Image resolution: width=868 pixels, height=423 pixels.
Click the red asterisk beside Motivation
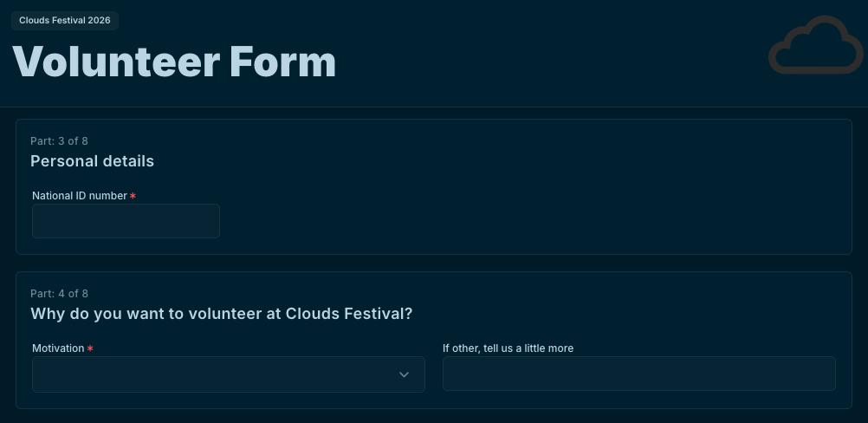click(90, 348)
